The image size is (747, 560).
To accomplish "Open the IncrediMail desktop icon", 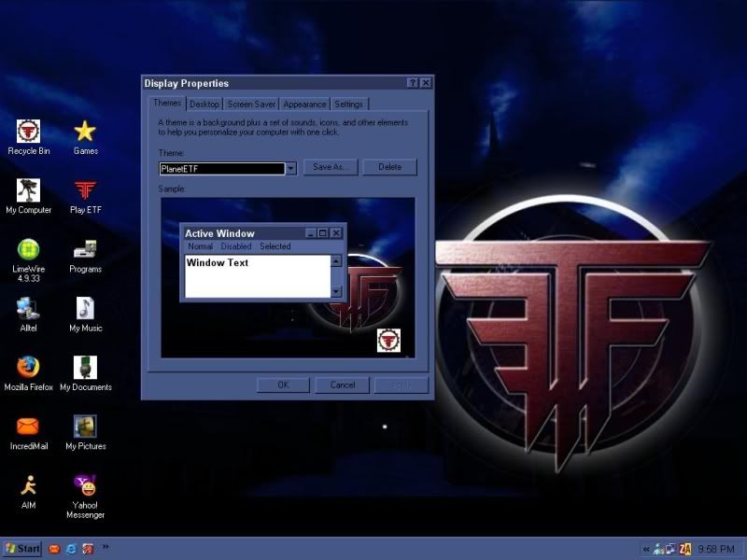I will pos(28,427).
